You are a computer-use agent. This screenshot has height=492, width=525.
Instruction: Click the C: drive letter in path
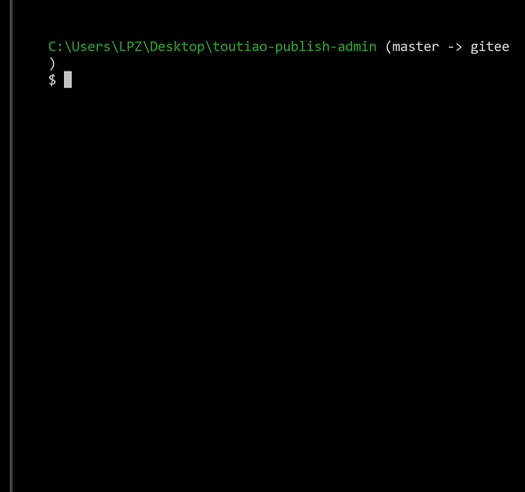click(56, 47)
